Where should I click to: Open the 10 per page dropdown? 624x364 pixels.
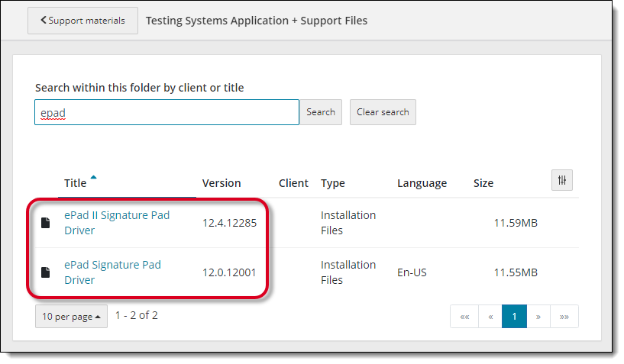point(71,316)
